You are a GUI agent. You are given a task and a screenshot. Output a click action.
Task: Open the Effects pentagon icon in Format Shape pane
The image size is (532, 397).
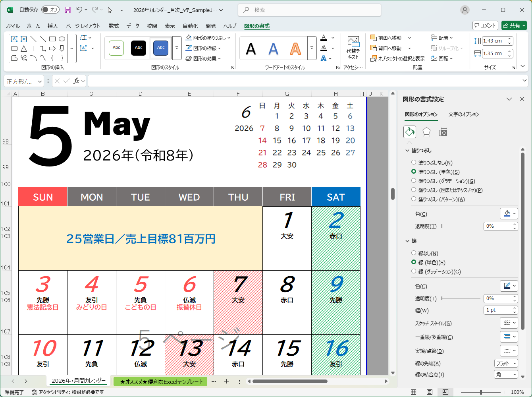pyautogui.click(x=426, y=132)
